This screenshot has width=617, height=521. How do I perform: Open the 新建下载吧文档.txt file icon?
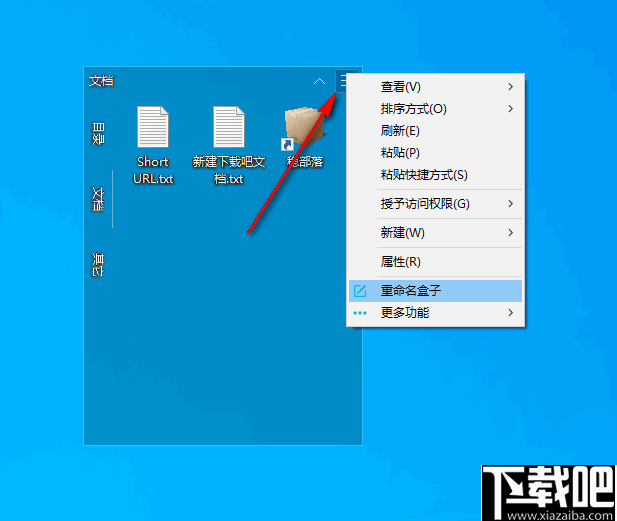229,127
